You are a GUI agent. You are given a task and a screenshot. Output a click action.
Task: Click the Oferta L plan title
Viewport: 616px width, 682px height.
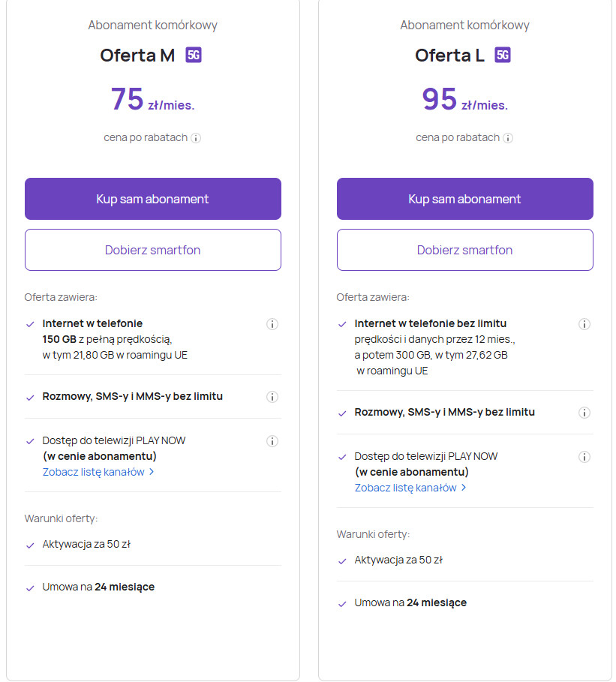449,56
